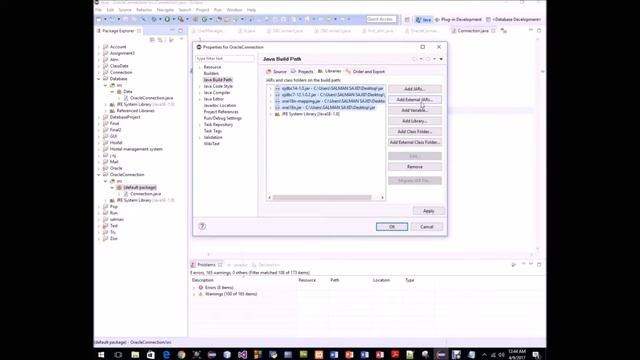Click the horizontal scrollbar in jar list
This screenshot has width=640, height=360.
(x=322, y=198)
